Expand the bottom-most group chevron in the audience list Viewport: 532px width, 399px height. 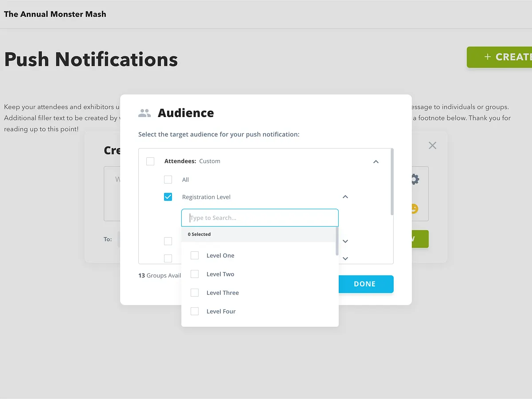click(x=345, y=258)
